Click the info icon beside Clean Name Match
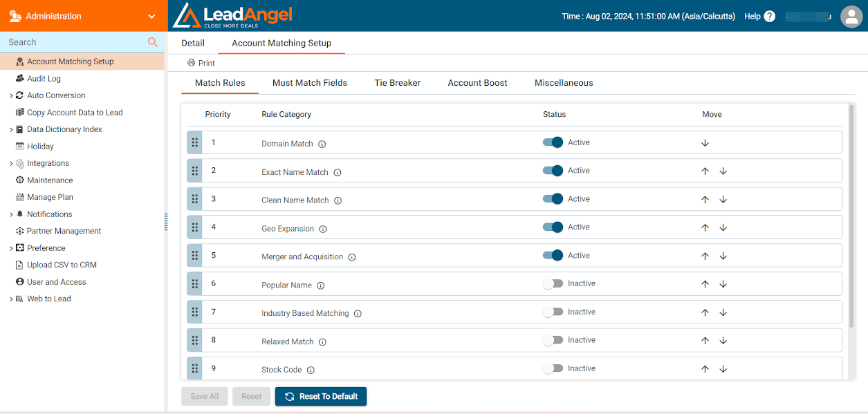Screen dimensions: 868x414 (x=338, y=200)
